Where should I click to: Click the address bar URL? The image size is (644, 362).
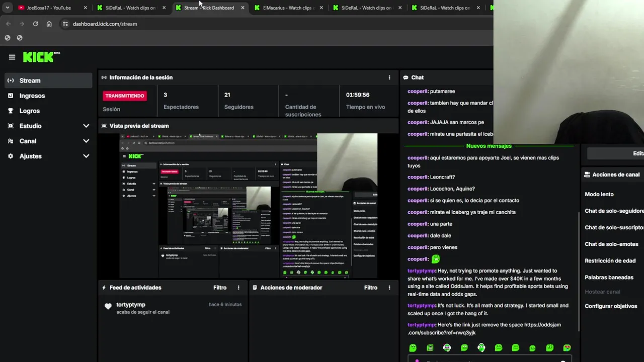coord(105,24)
